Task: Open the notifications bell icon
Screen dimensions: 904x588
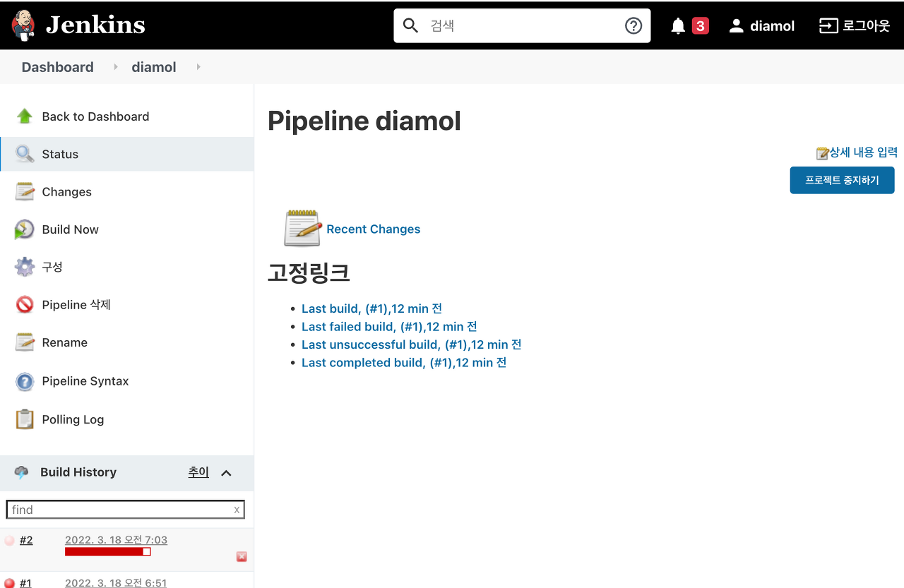Action: (x=678, y=26)
